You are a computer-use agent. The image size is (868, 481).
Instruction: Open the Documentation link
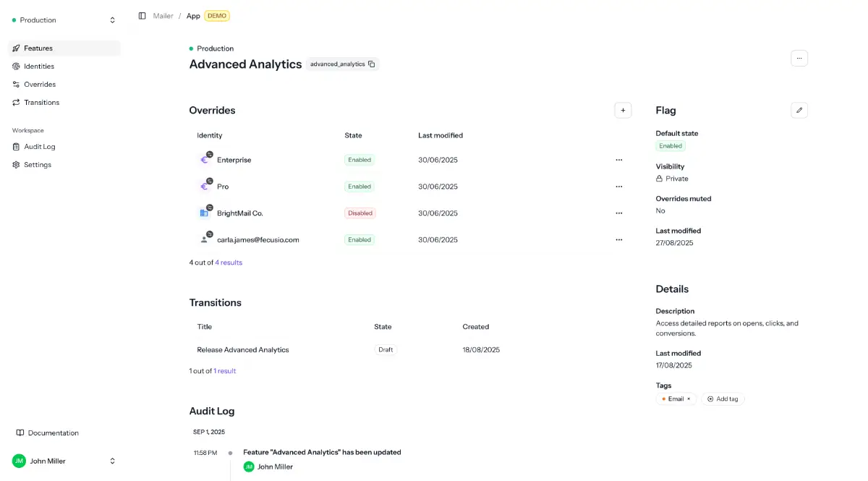pos(53,433)
